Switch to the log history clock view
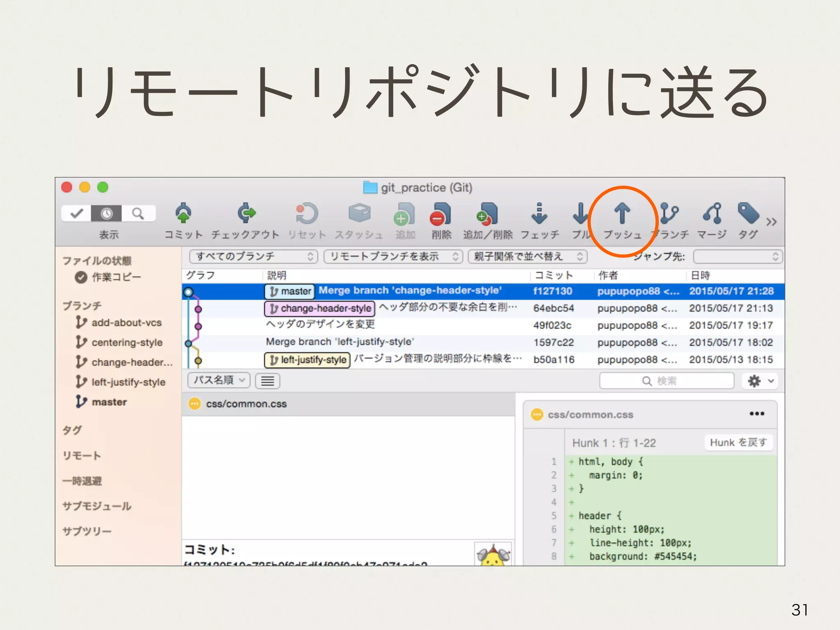This screenshot has height=630, width=840. pos(107,213)
